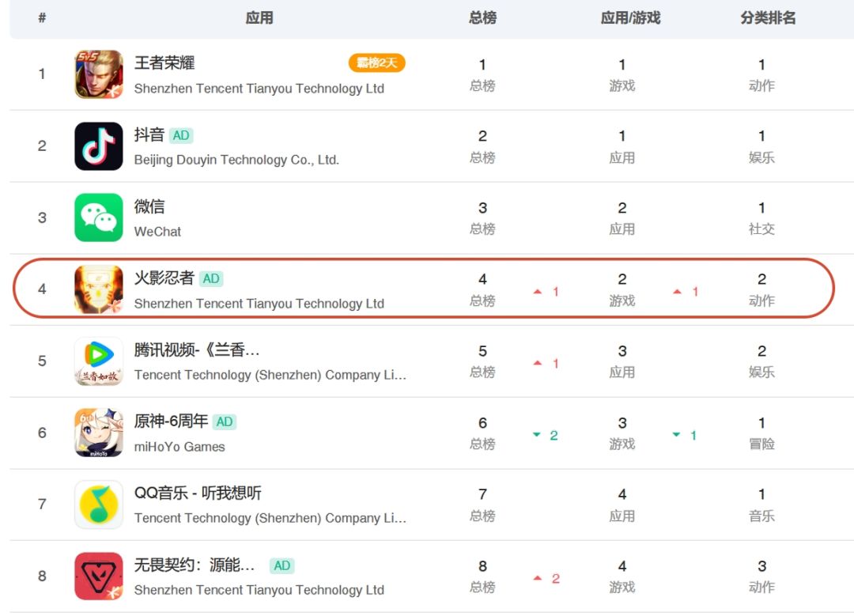Open the 王者荣耀 app icon
854x616 pixels.
pos(99,74)
